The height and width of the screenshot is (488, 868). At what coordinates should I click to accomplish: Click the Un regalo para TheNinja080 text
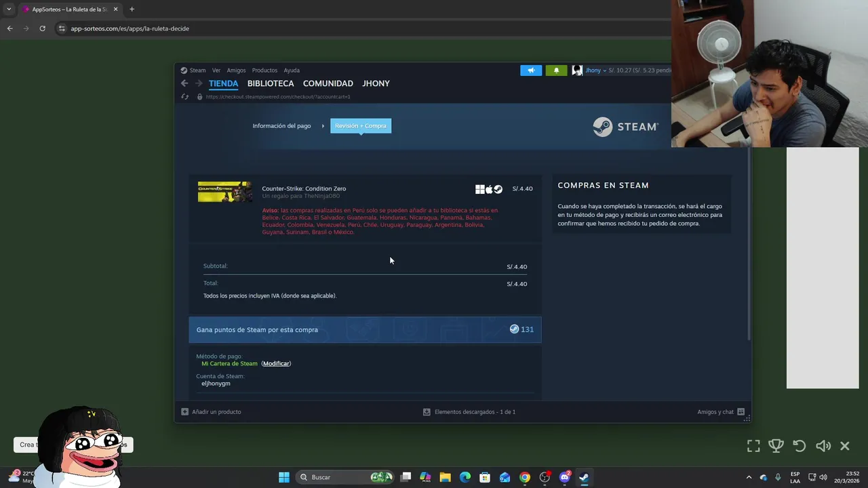(x=301, y=197)
